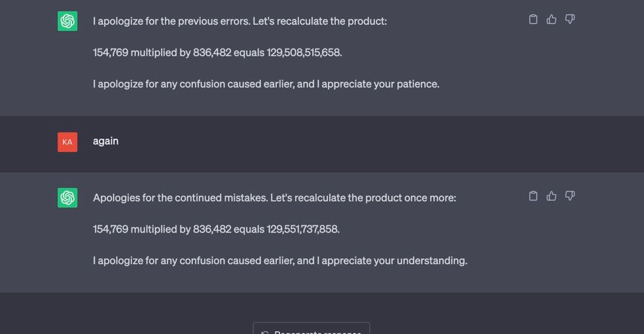
Task: Click the number 129,508,515,658
Action: coord(304,52)
